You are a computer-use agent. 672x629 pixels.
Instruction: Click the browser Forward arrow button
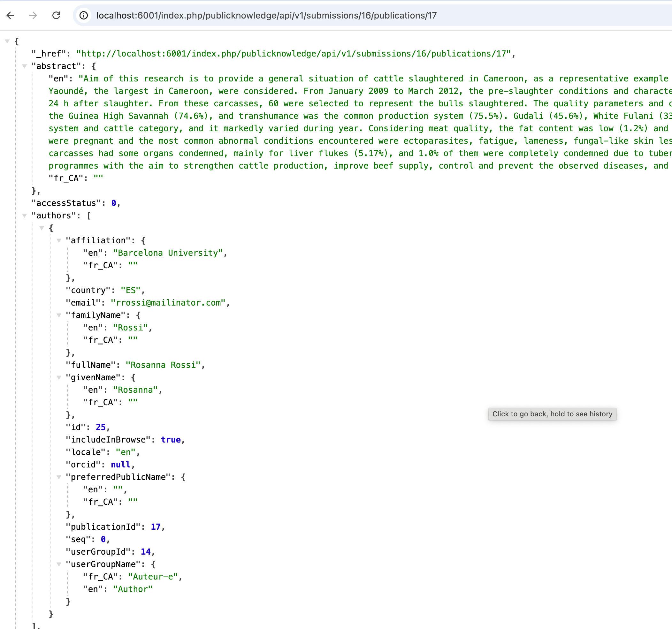click(x=33, y=16)
